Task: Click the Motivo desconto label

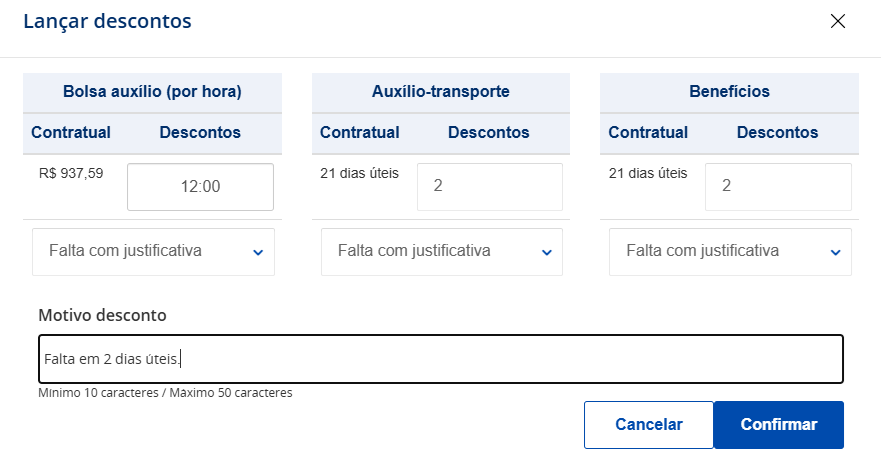Action: tap(102, 315)
